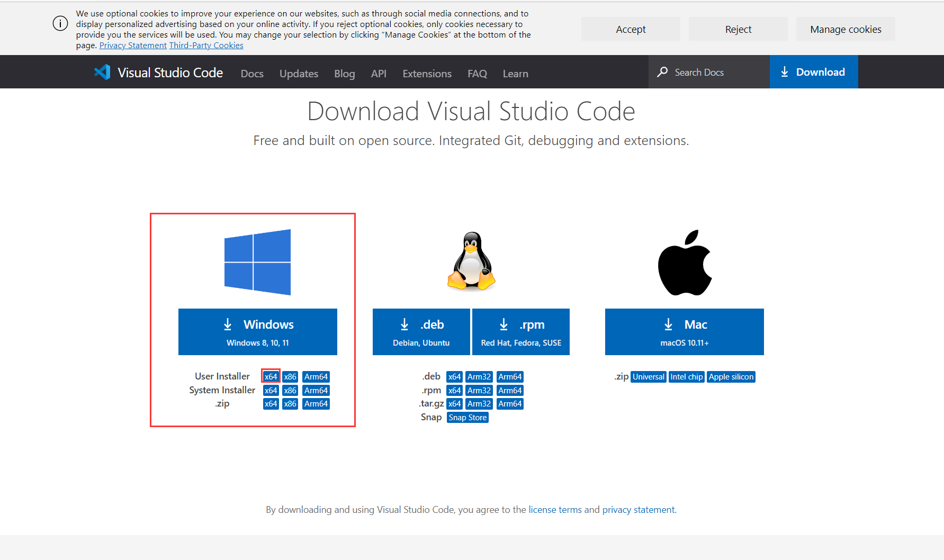
Task: Download the Windows x64 User Installer
Action: tap(271, 376)
